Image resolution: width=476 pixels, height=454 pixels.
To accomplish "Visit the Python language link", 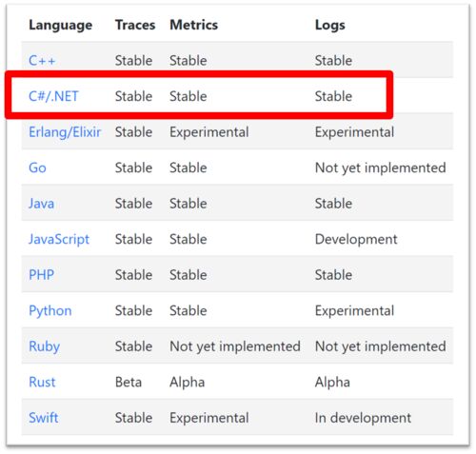I will click(50, 311).
